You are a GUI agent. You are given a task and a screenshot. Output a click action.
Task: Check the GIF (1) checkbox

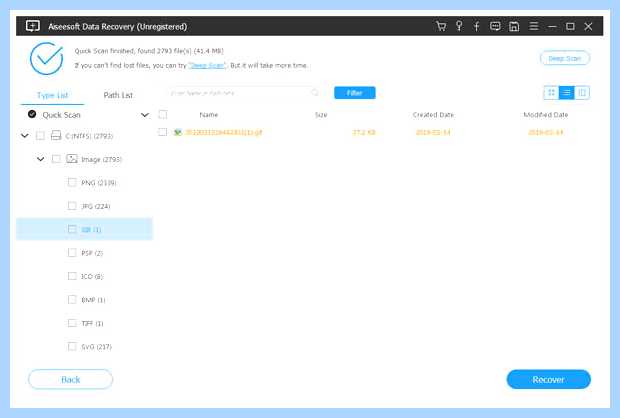click(72, 229)
